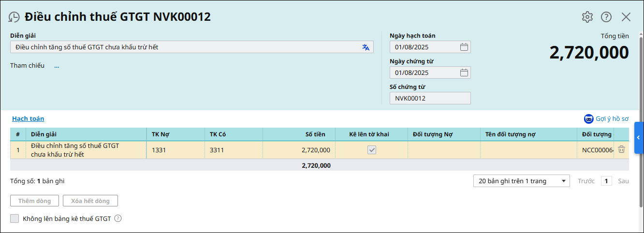This screenshot has height=233, width=644.
Task: Expand the 20 bản ghi trên 1 trang dropdown
Action: 564,181
